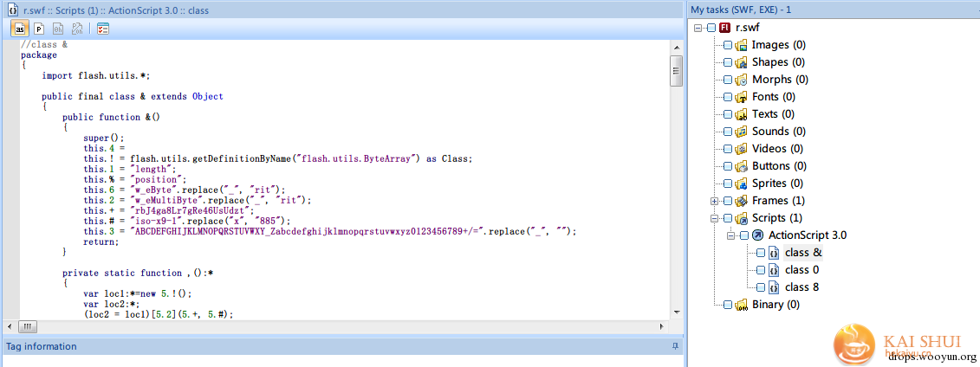Check the class 0 checkbox
This screenshot has height=367, width=980.
tap(760, 270)
